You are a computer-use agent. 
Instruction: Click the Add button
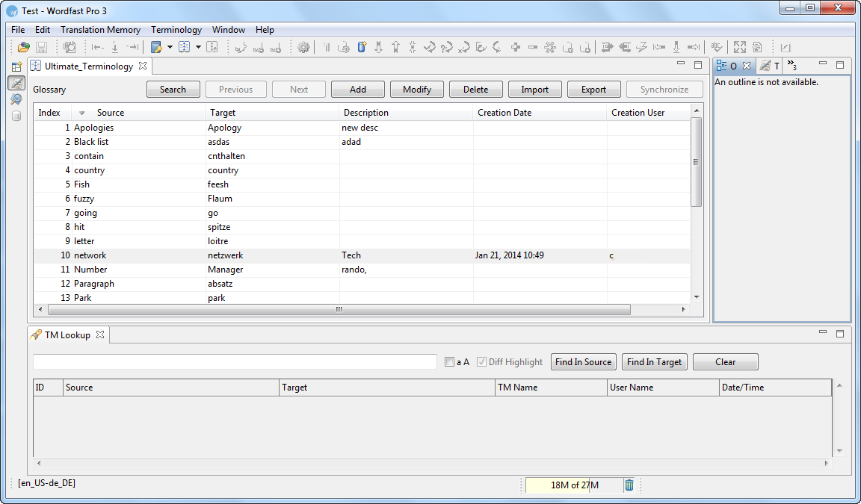(x=358, y=90)
